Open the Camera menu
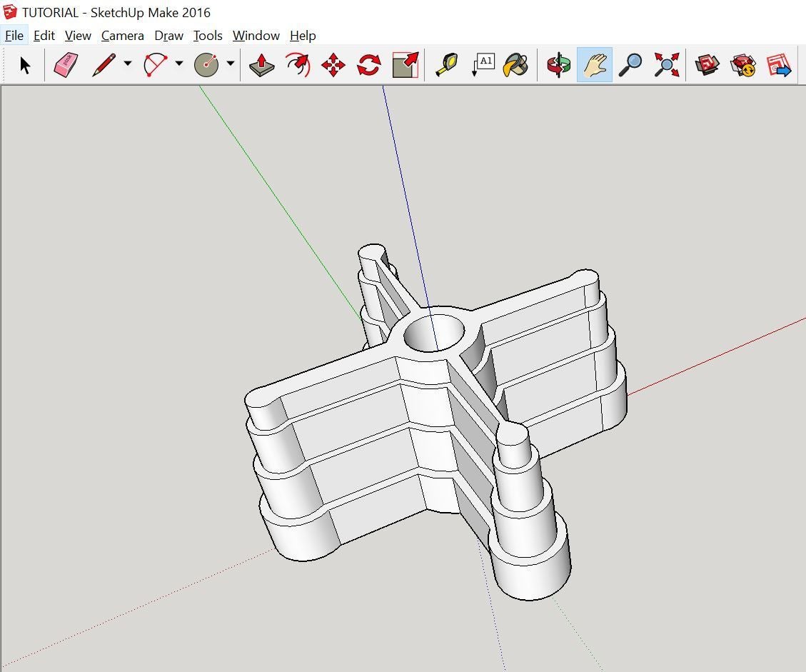This screenshot has width=806, height=672. point(121,35)
